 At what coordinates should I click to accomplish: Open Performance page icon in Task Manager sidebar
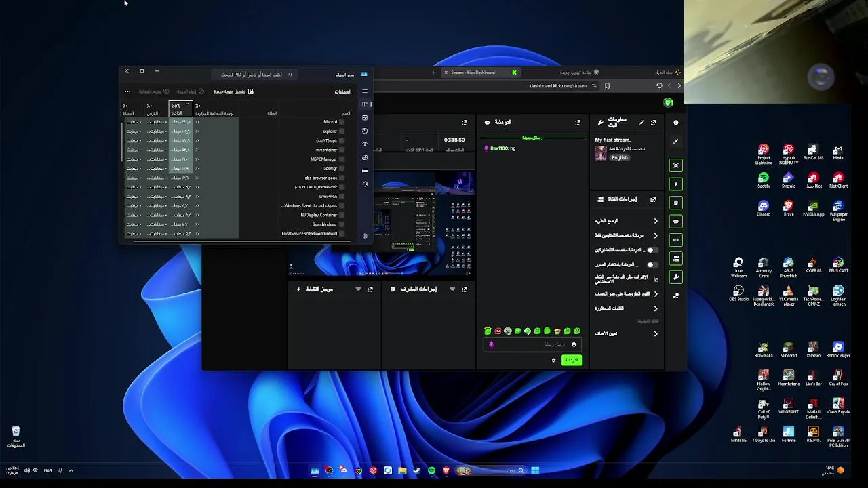(365, 118)
